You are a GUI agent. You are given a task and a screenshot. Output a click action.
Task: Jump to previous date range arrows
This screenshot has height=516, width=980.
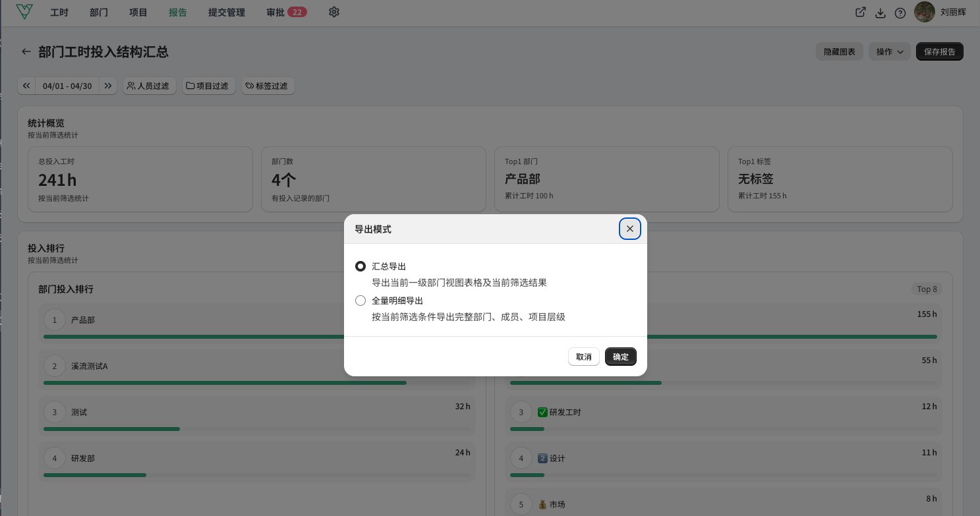coord(26,86)
